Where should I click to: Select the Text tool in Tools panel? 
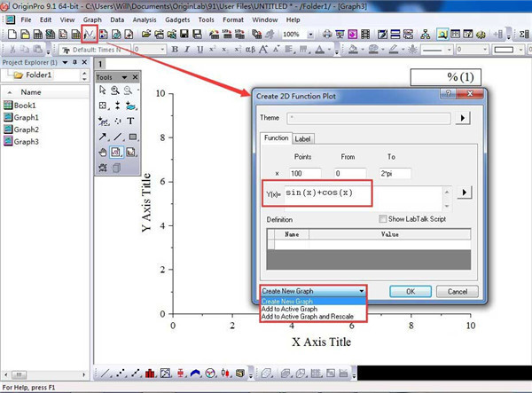[131, 121]
